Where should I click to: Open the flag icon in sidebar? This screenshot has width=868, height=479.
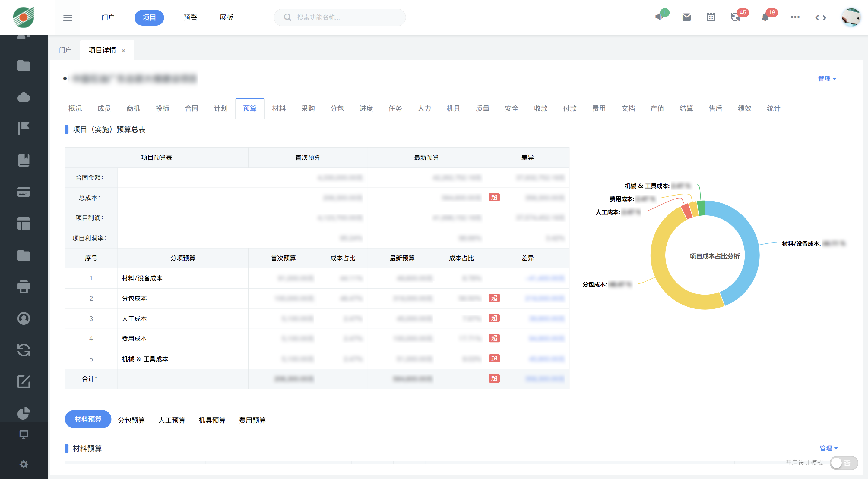(x=24, y=129)
